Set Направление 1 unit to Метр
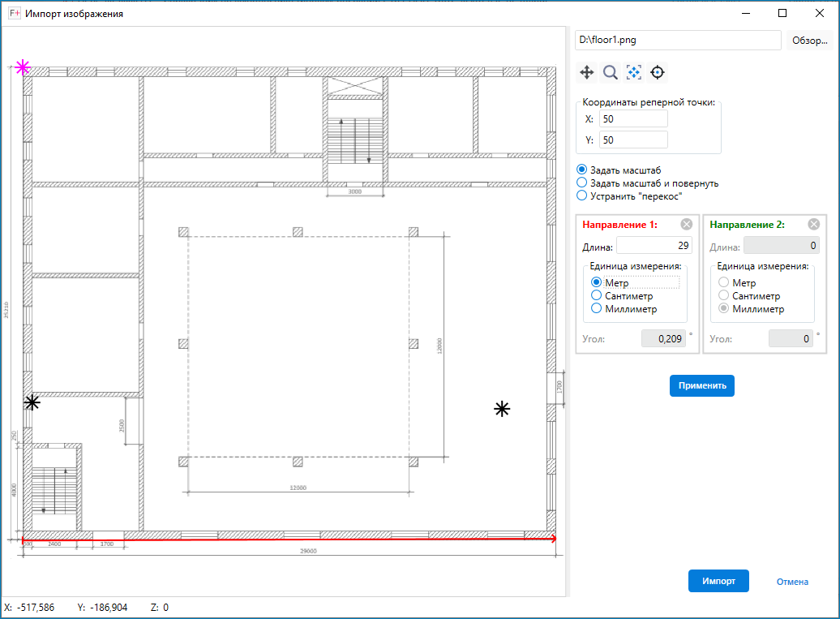The width and height of the screenshot is (840, 619). click(x=610, y=282)
